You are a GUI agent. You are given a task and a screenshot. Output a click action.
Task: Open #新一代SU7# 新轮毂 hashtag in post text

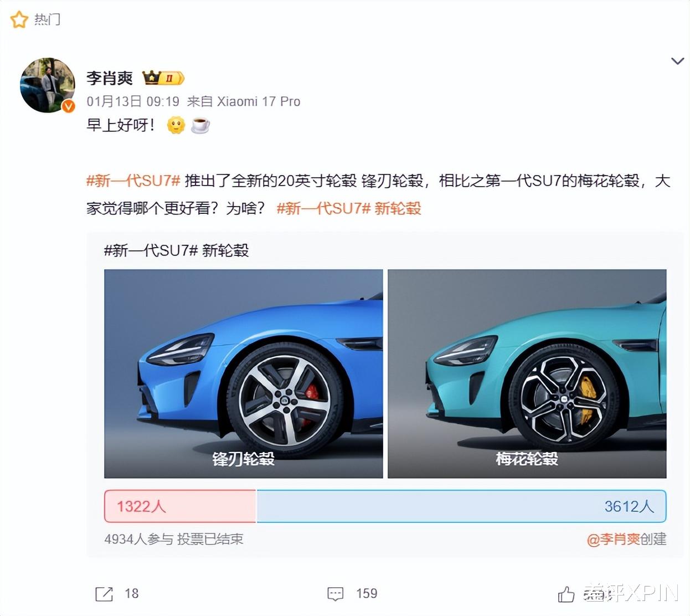pyautogui.click(x=349, y=208)
